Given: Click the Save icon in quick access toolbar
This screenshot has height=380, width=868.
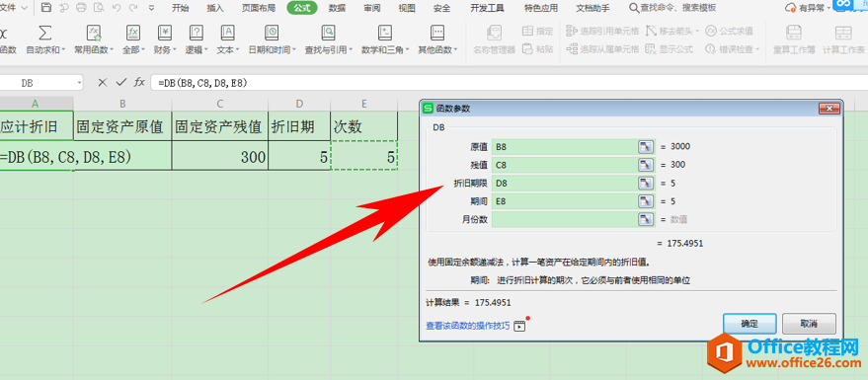Looking at the screenshot, I should (x=46, y=8).
